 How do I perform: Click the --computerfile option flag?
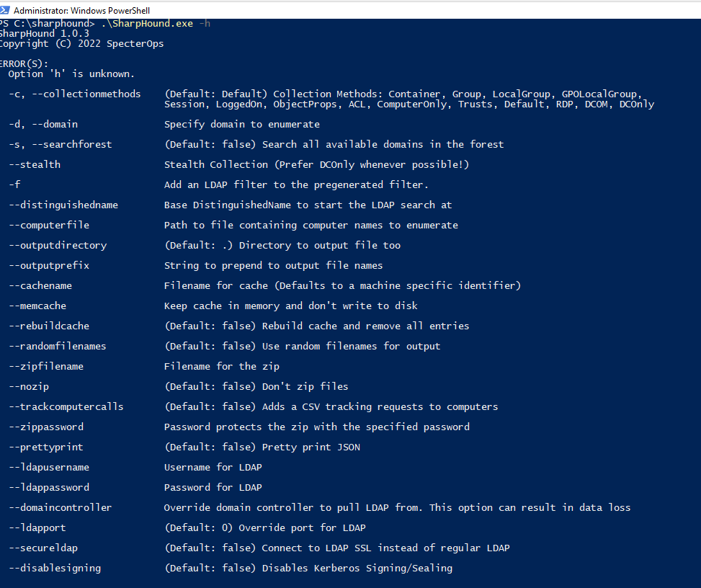tap(49, 226)
